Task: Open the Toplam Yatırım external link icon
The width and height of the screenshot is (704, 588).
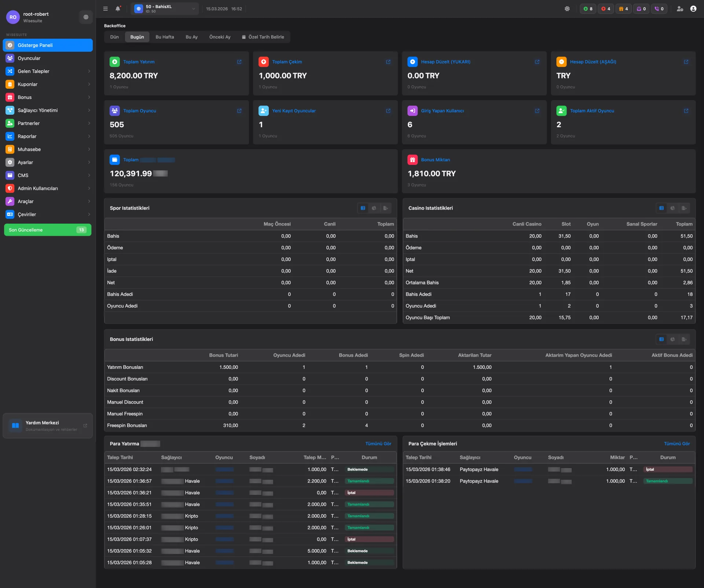Action: tap(239, 62)
